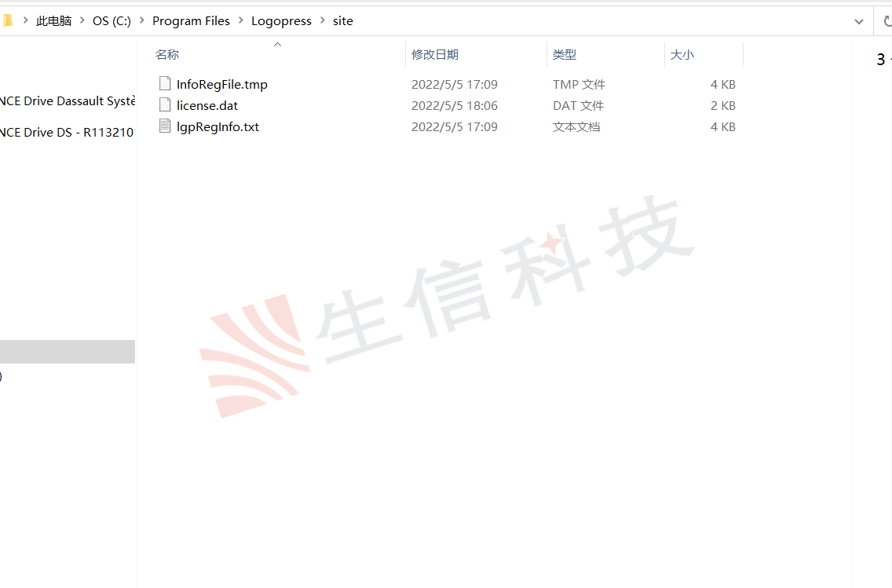This screenshot has height=588, width=892.
Task: Click the TMP 文件 type cell
Action: pos(579,84)
